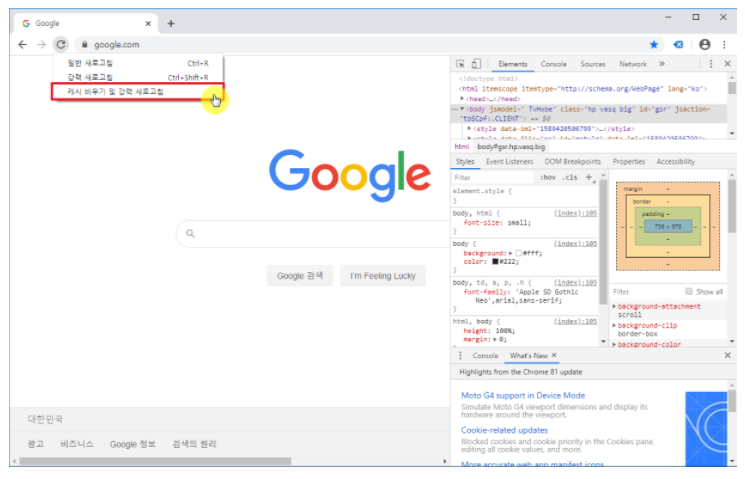Open DevTools customize three-dot menu
The width and height of the screenshot is (745, 479).
pos(711,64)
